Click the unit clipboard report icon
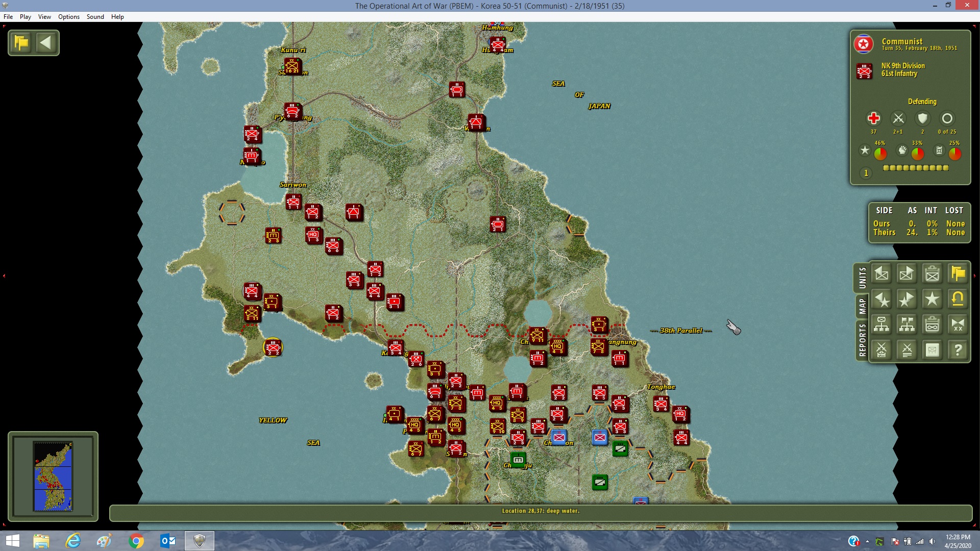The width and height of the screenshot is (980, 551). point(933,274)
